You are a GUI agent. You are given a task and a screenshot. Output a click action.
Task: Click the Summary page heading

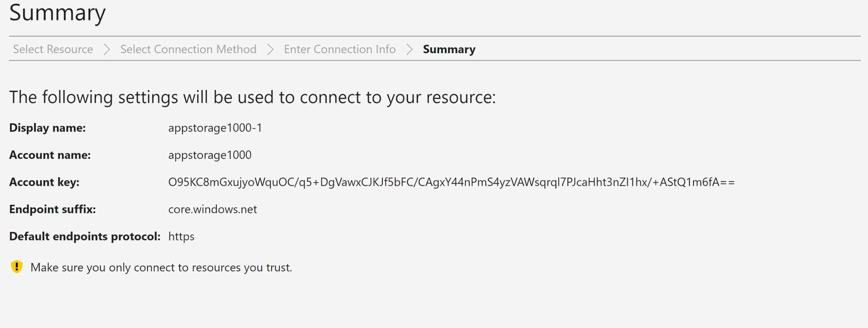point(58,13)
